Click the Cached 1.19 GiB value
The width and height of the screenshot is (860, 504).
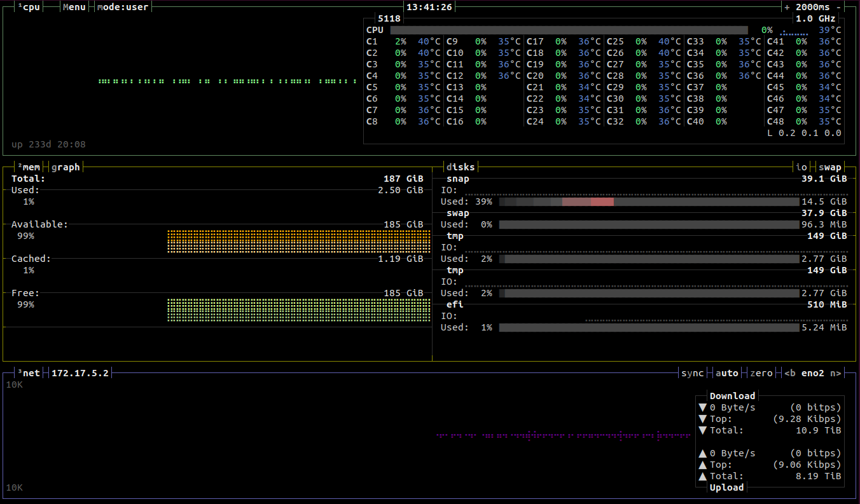click(401, 259)
